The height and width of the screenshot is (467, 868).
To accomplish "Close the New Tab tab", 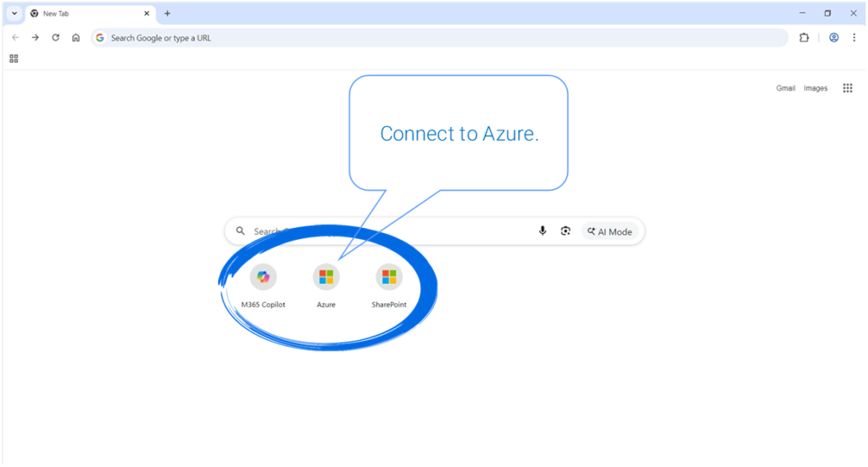I will click(x=147, y=14).
